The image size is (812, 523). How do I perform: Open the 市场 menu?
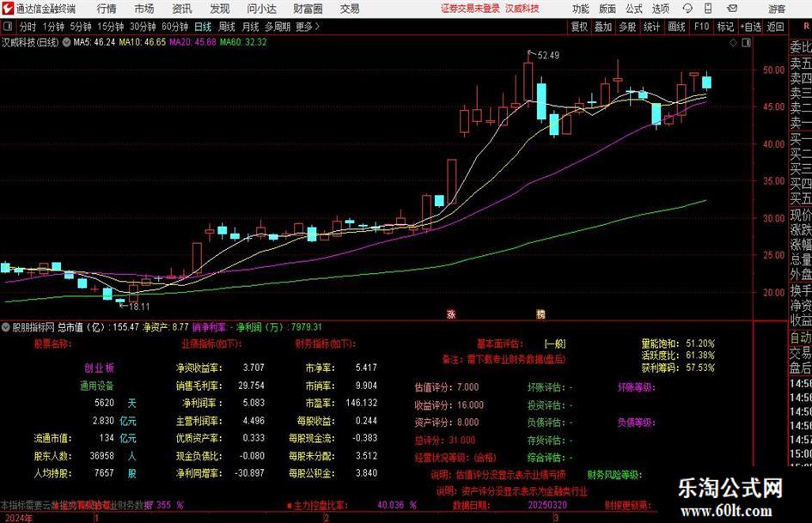(x=144, y=9)
